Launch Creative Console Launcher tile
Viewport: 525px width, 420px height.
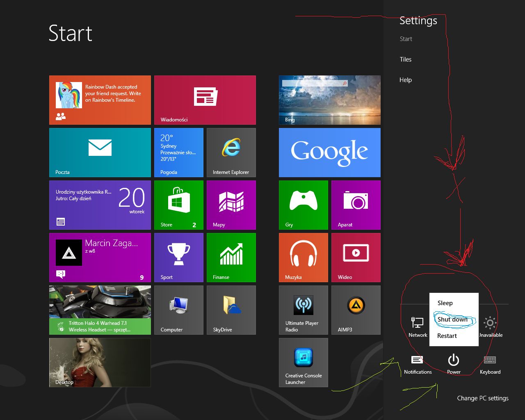pyautogui.click(x=304, y=363)
